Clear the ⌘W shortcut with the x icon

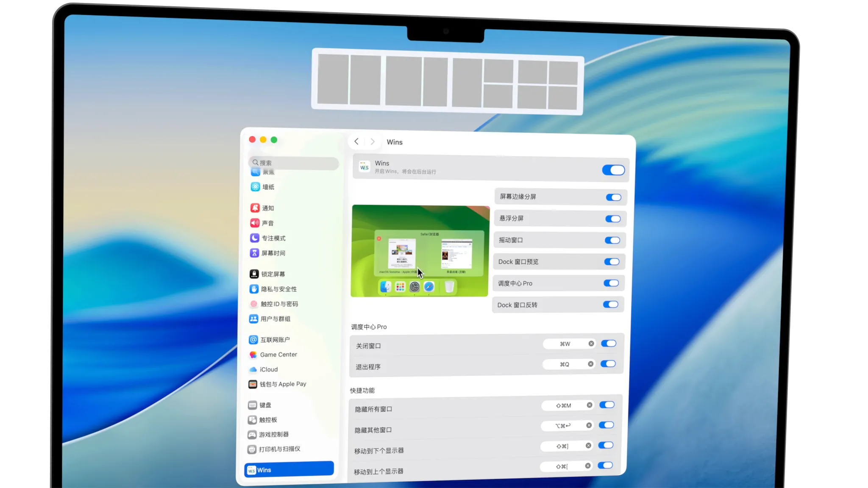(591, 344)
